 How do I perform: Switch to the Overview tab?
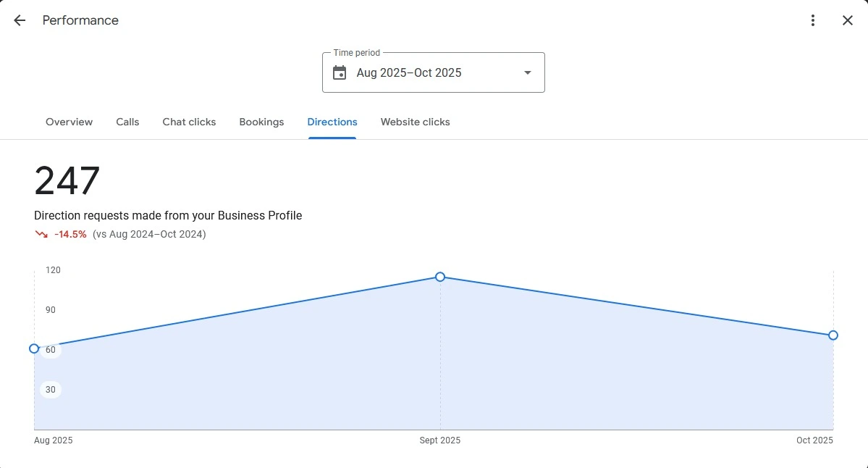tap(69, 122)
